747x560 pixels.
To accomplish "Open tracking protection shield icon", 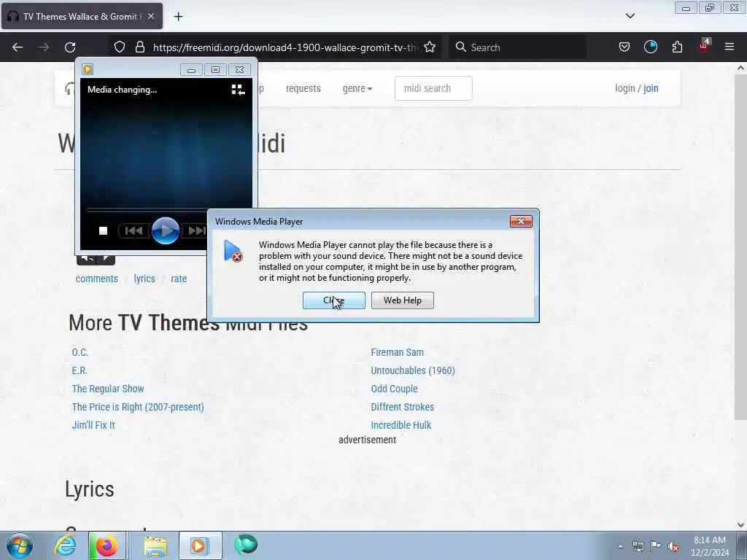I will point(120,47).
